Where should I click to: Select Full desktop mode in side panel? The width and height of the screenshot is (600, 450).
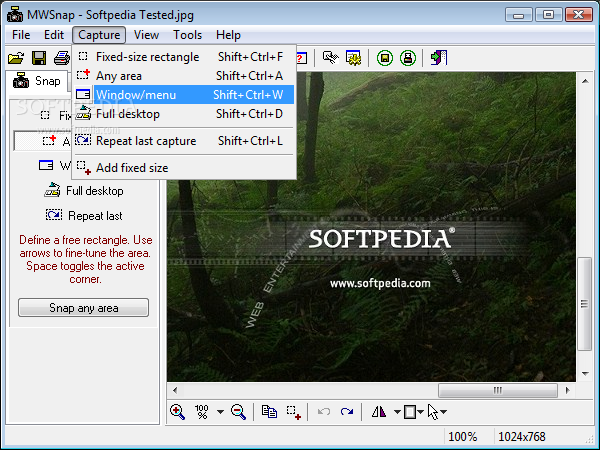pos(84,191)
